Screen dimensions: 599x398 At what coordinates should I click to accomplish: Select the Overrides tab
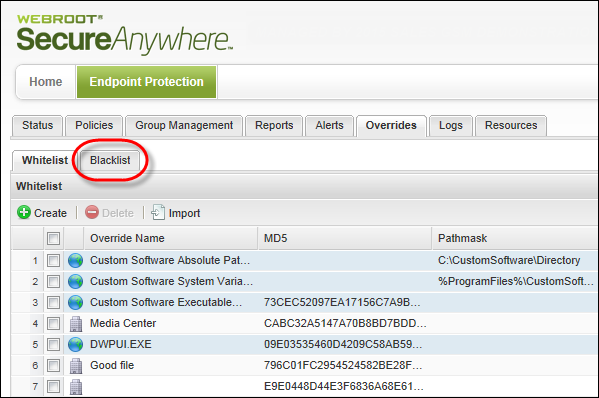coord(391,125)
